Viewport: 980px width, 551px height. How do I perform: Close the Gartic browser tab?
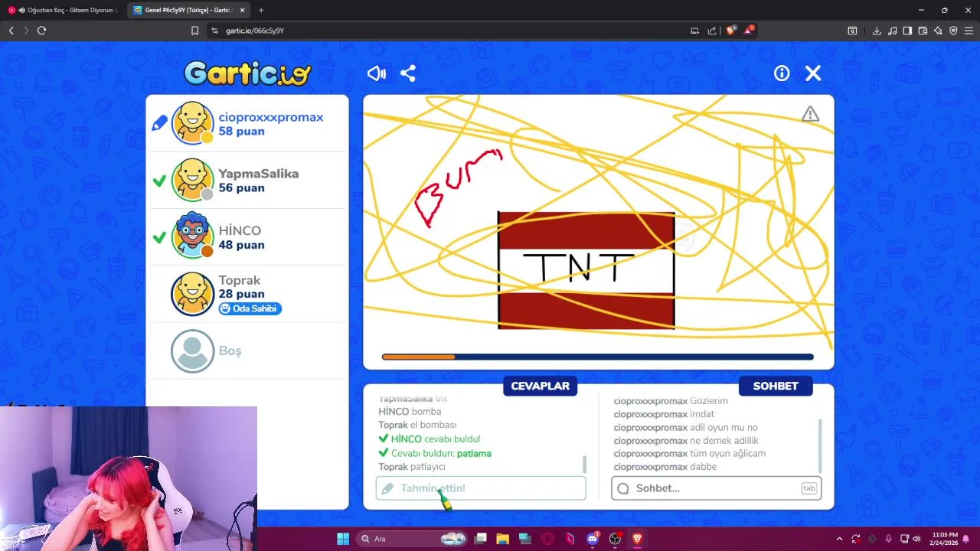tap(243, 10)
